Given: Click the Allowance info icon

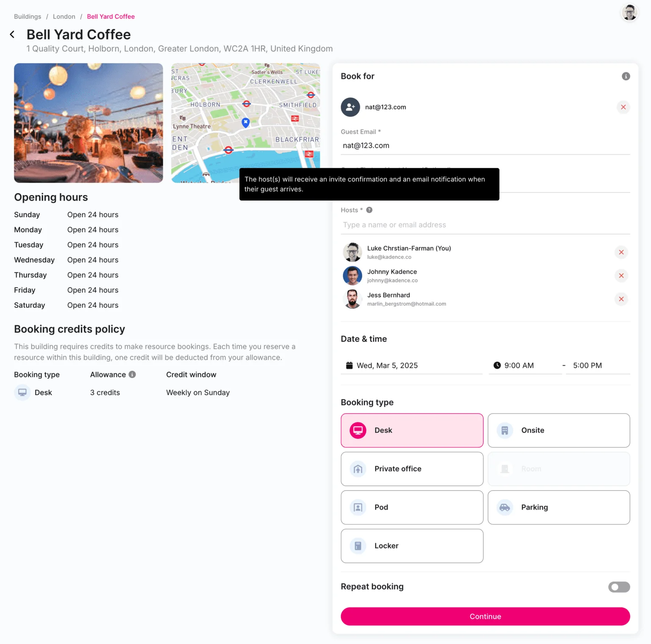Looking at the screenshot, I should click(132, 374).
